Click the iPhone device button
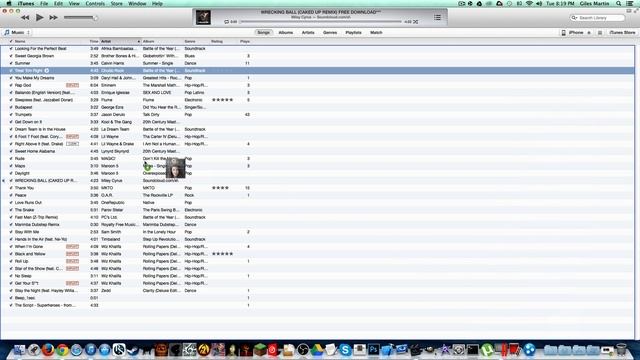 [x=572, y=32]
